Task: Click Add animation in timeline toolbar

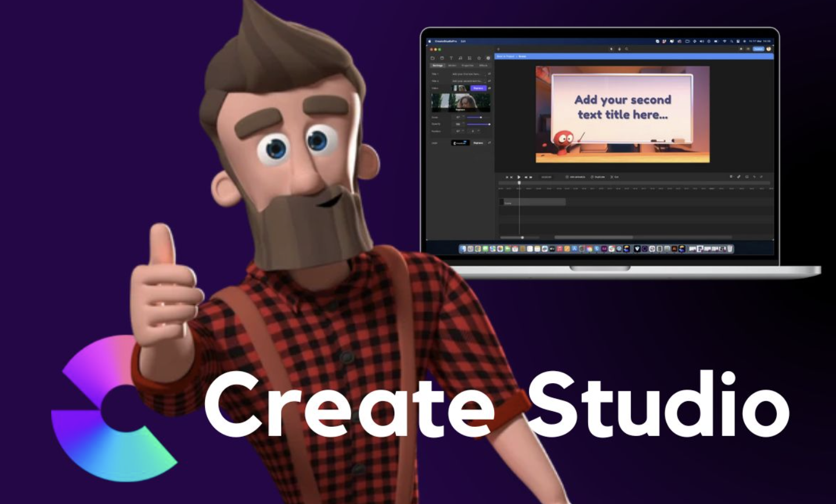Action: [x=575, y=177]
